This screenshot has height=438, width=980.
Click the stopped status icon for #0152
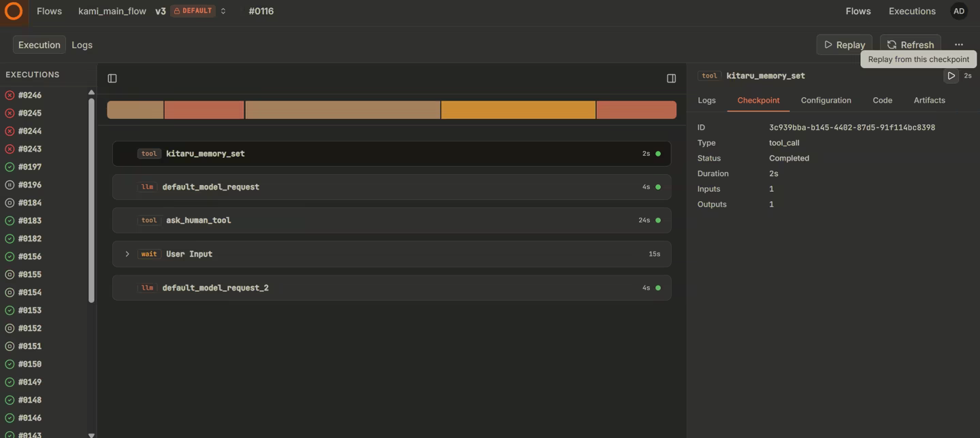[10, 328]
